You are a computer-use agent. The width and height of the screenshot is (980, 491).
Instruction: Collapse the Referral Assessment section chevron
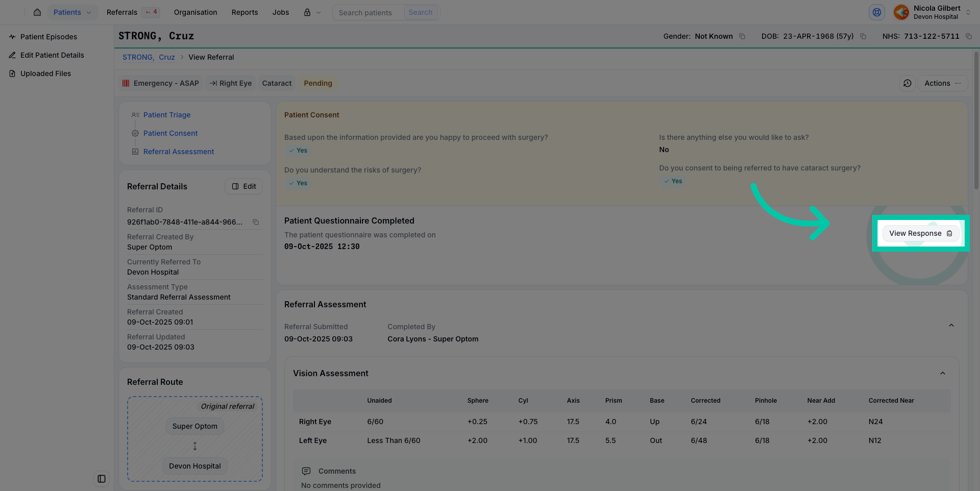[x=951, y=326]
